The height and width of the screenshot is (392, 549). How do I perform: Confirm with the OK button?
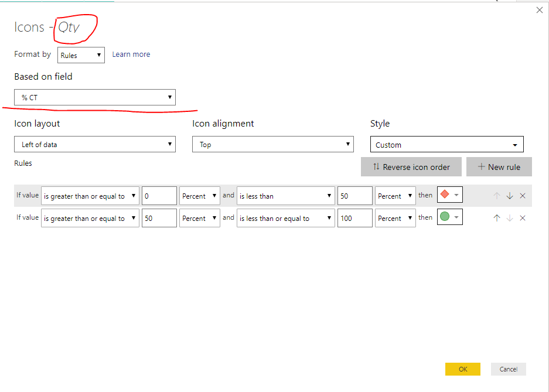pyautogui.click(x=463, y=369)
